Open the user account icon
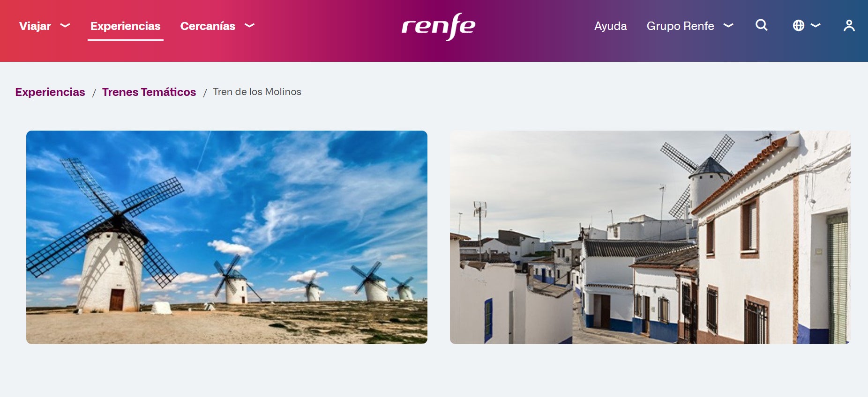Viewport: 868px width, 397px height. (x=849, y=26)
